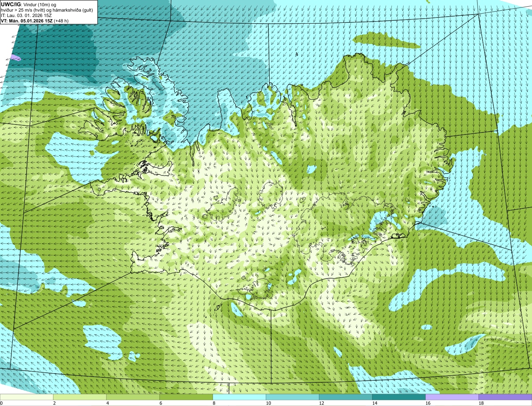
Task: Click the 4–6 m/s green legend swatch
Action: click(x=133, y=397)
